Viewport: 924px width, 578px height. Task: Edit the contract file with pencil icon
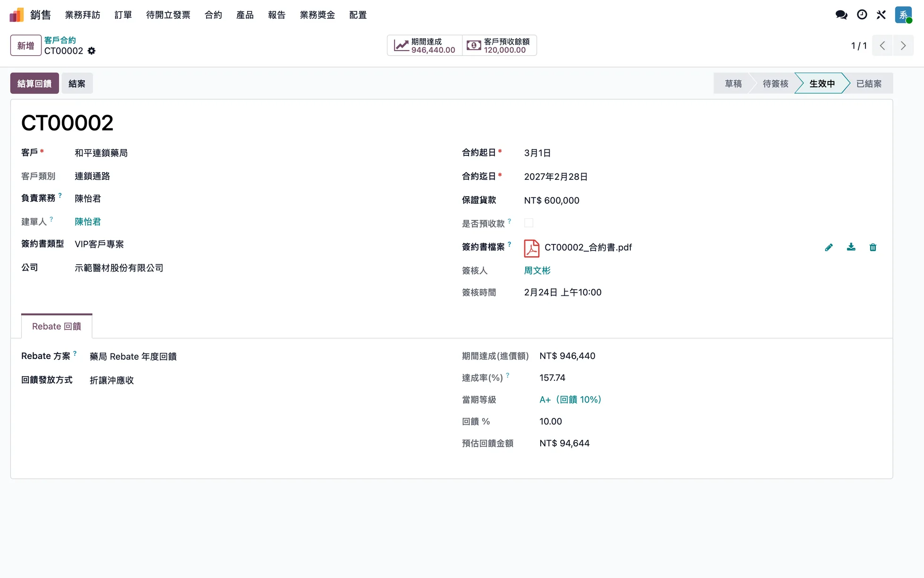[829, 247]
